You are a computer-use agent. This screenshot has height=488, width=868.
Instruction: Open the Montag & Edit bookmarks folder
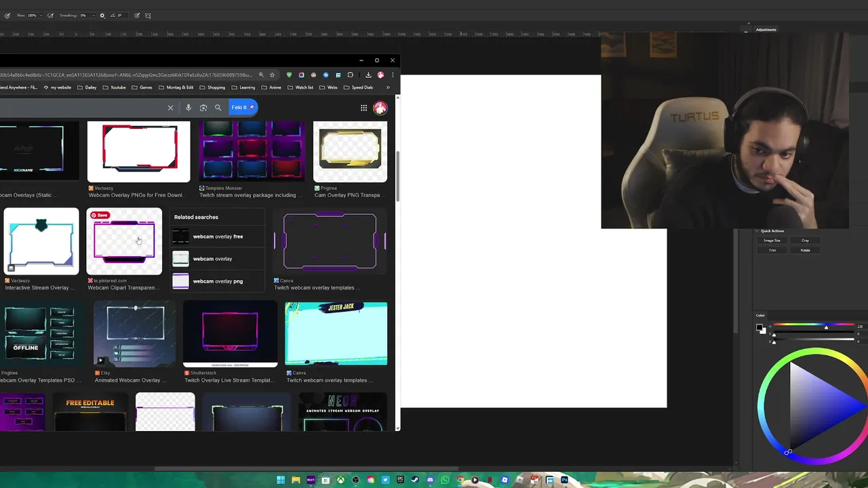(x=176, y=87)
